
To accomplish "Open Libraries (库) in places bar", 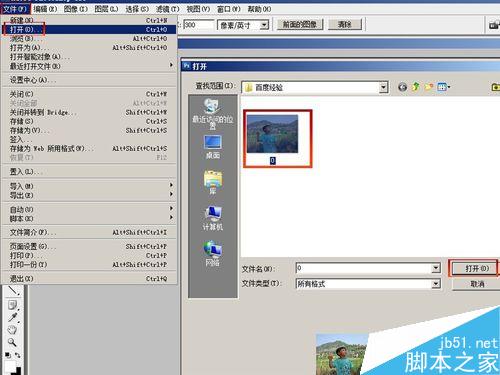I will pos(213,182).
